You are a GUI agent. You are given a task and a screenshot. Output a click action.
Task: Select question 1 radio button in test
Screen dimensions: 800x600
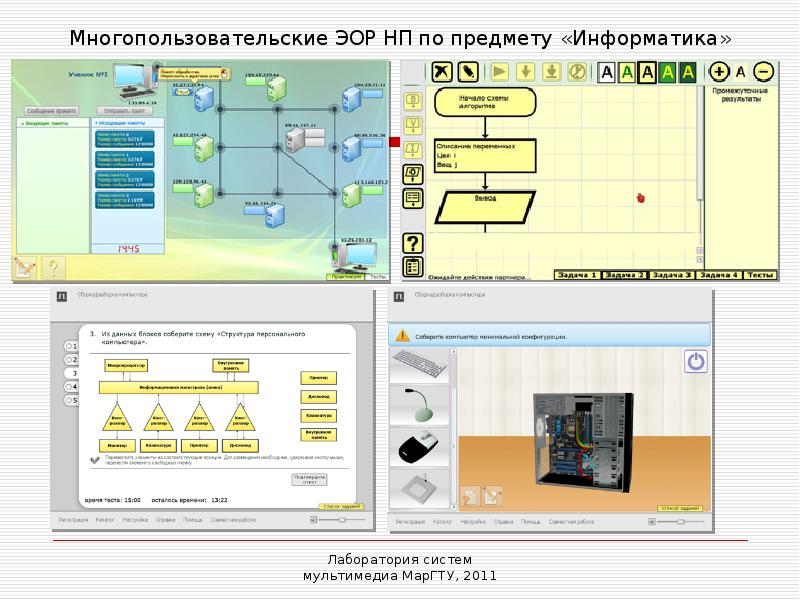[x=70, y=347]
